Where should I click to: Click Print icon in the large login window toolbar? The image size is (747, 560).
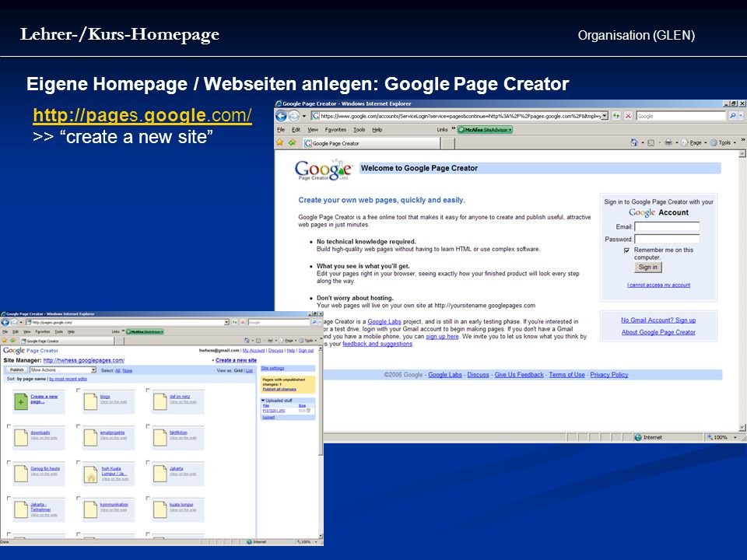[x=668, y=142]
